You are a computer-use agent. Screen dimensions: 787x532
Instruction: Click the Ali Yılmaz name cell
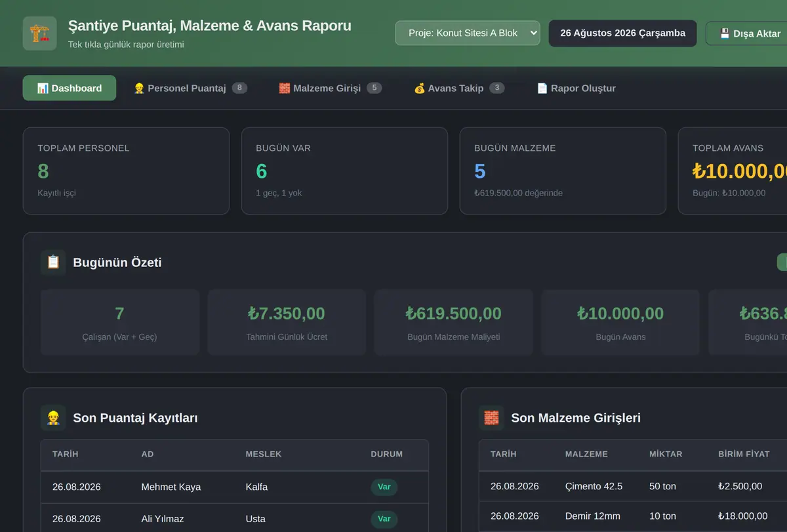(x=163, y=519)
